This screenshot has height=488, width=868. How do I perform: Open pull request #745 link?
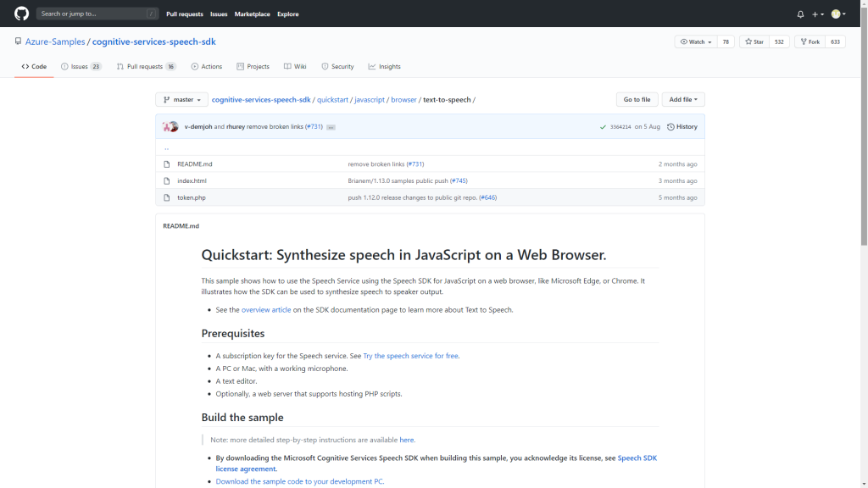[459, 181]
